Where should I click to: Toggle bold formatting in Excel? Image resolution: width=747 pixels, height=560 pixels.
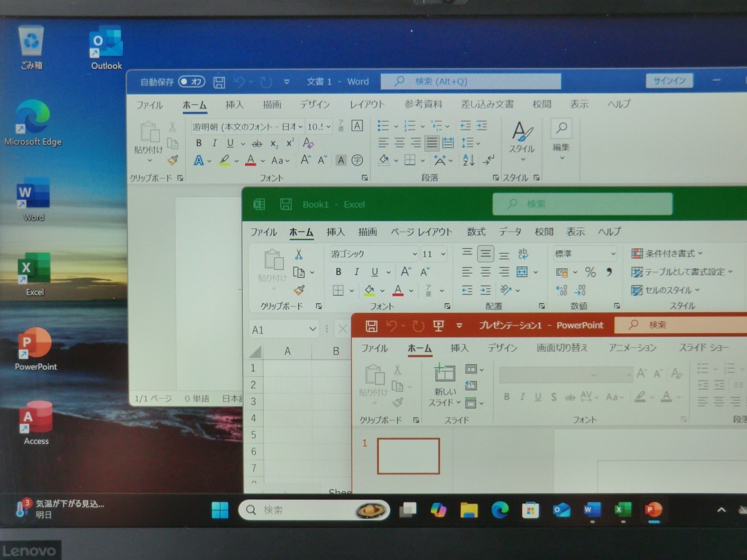click(x=338, y=272)
